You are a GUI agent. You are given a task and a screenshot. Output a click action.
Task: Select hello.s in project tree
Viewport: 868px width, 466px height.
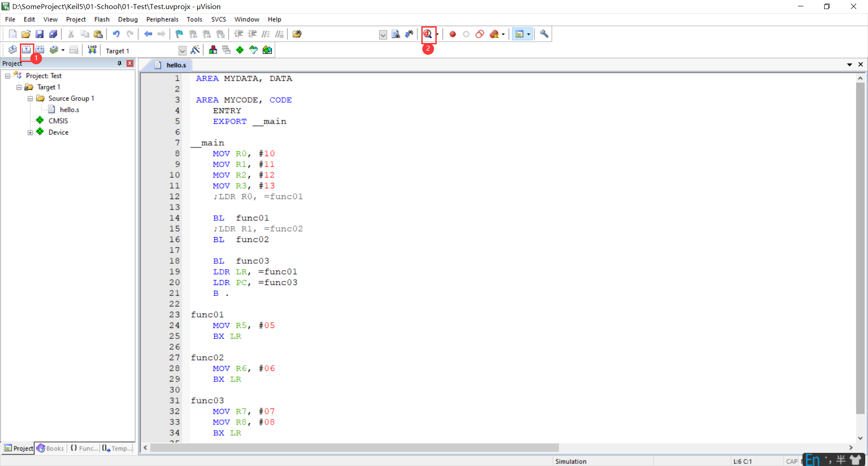(x=69, y=110)
